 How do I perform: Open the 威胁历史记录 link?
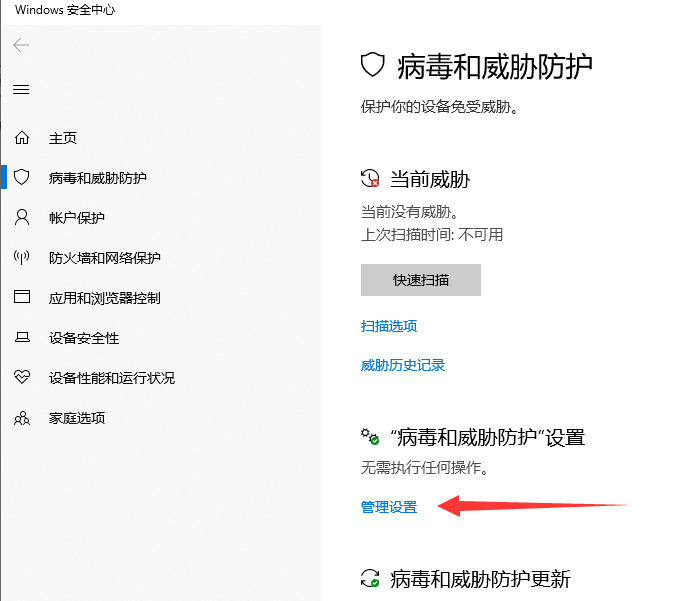coord(402,366)
